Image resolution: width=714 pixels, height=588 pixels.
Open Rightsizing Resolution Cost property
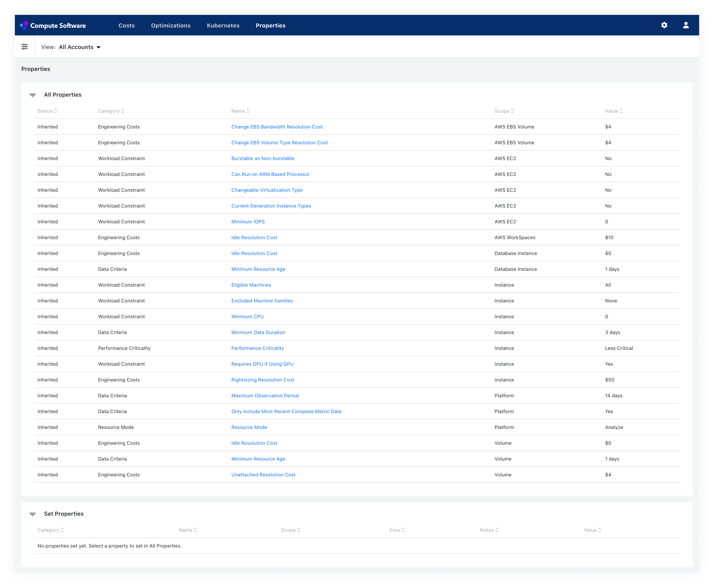262,380
